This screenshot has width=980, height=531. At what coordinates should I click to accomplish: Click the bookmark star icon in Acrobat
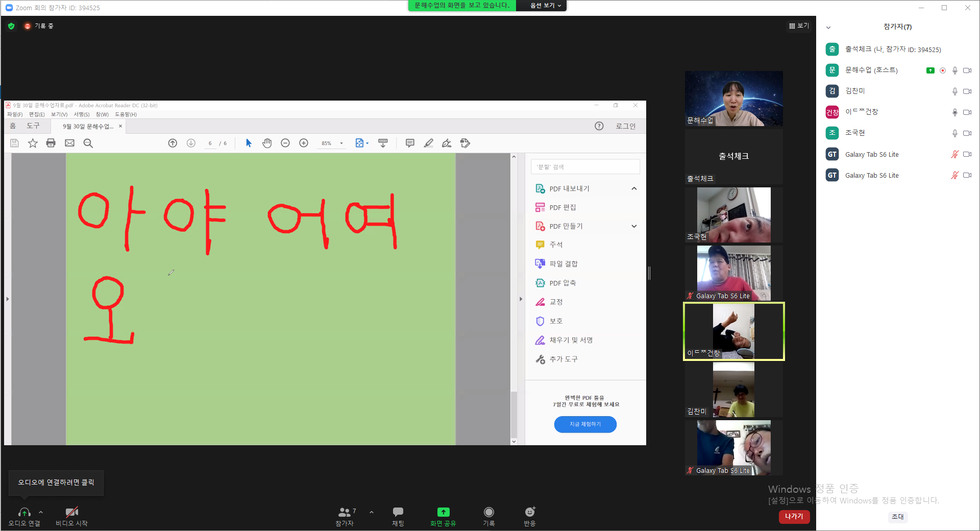33,143
